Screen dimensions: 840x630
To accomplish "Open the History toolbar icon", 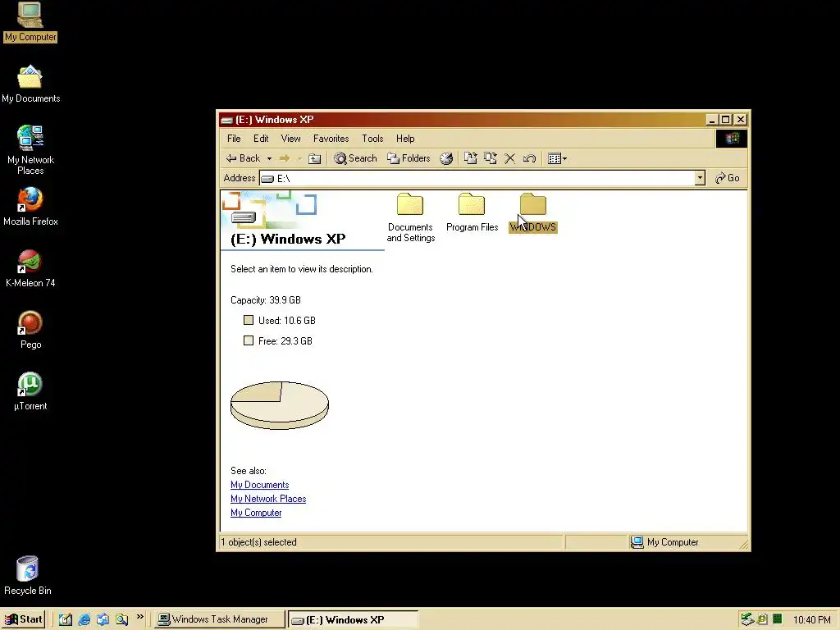I will [x=446, y=158].
